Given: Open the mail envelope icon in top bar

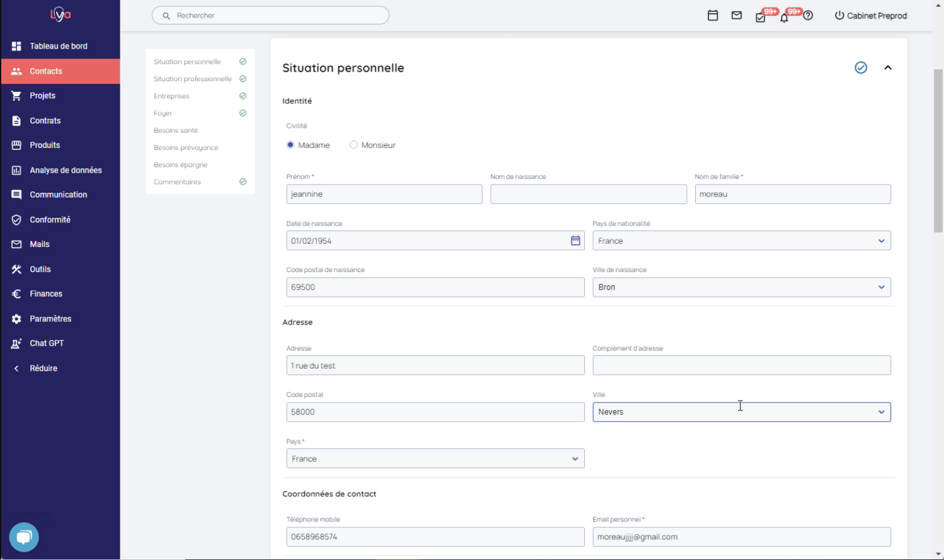Looking at the screenshot, I should click(737, 15).
